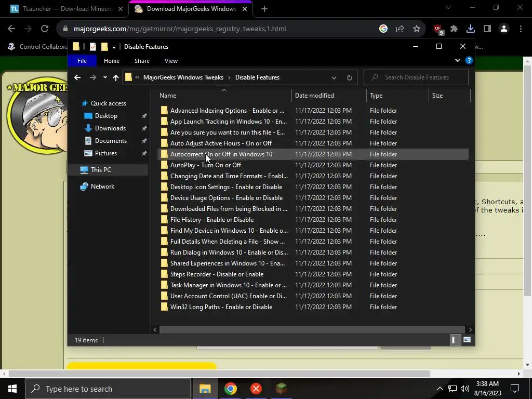
Task: Reload the Chrome page
Action: (x=45, y=29)
